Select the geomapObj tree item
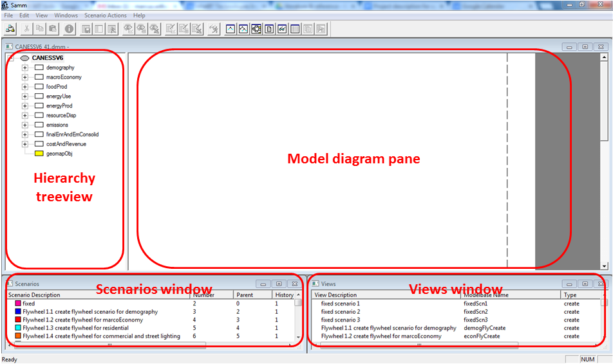613x364 pixels. (59, 154)
